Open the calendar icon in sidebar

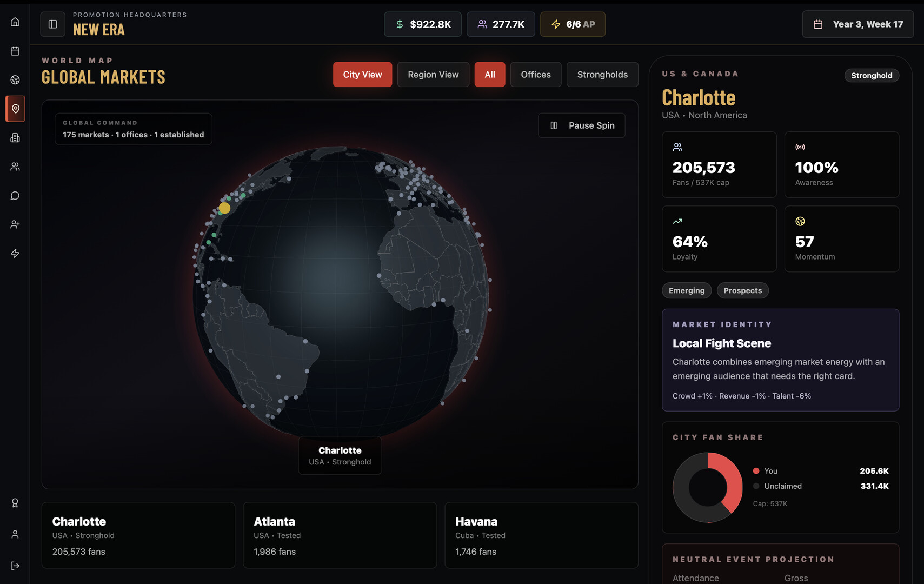[x=15, y=51]
